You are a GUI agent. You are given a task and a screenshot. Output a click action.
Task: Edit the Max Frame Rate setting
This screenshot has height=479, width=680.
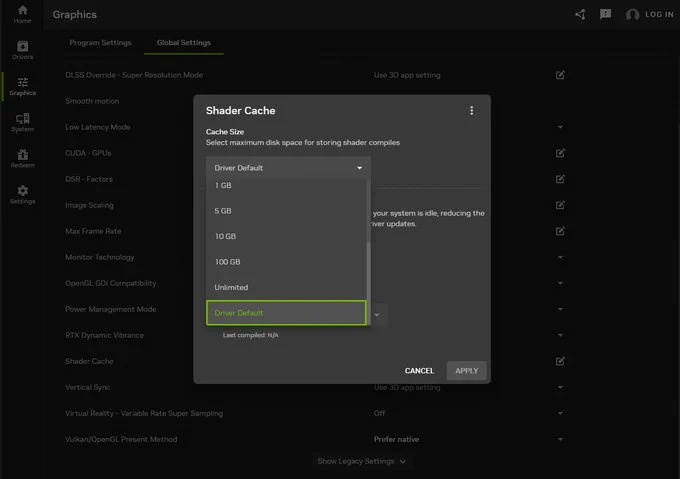560,231
